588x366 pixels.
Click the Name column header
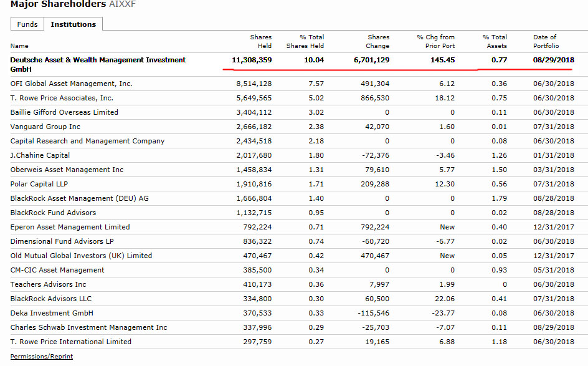20,46
